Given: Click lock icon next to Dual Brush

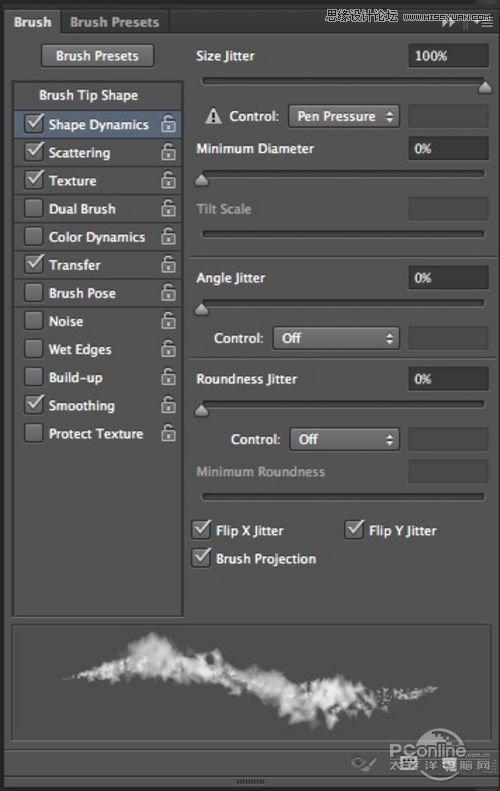Looking at the screenshot, I should 169,208.
